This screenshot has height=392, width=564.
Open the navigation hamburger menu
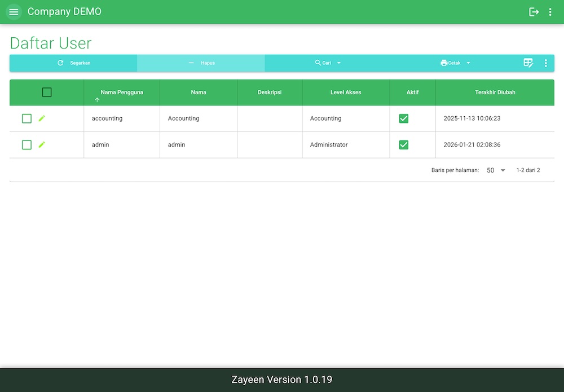[14, 11]
